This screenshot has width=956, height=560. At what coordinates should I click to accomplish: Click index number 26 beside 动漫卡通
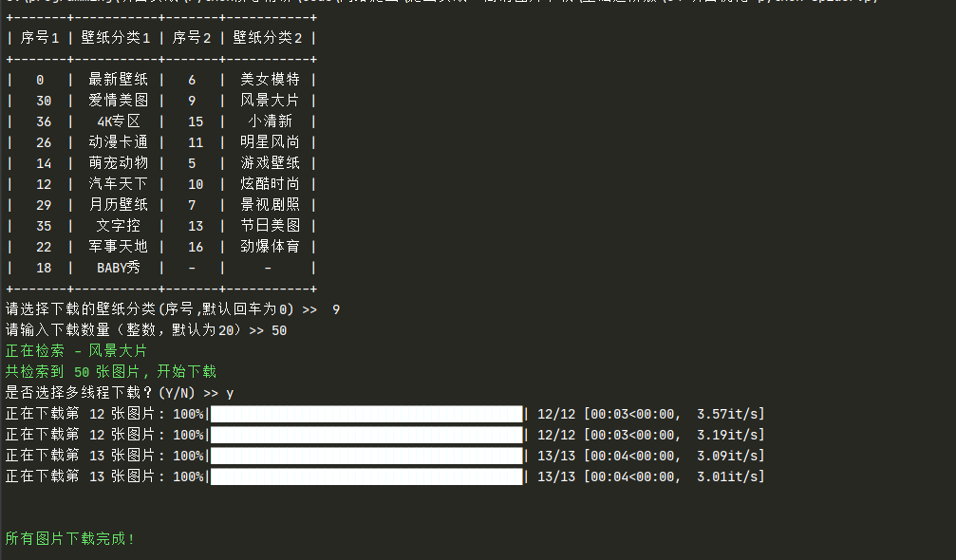click(x=44, y=142)
